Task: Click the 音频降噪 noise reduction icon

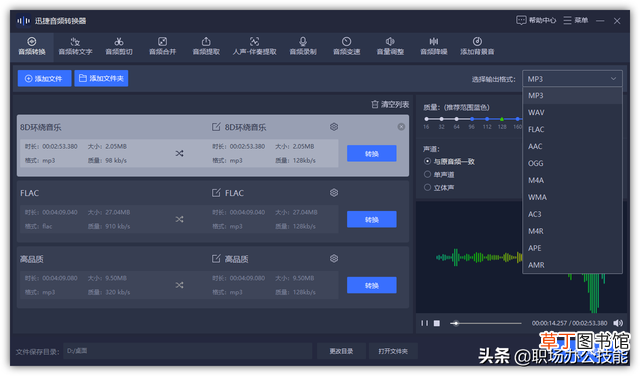Action: [434, 41]
